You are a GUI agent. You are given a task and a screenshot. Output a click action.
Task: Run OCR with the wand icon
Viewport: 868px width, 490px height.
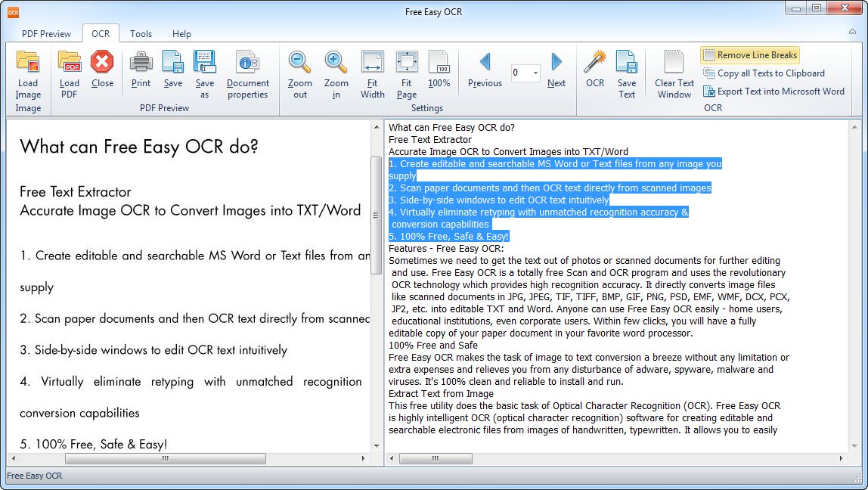[x=595, y=62]
